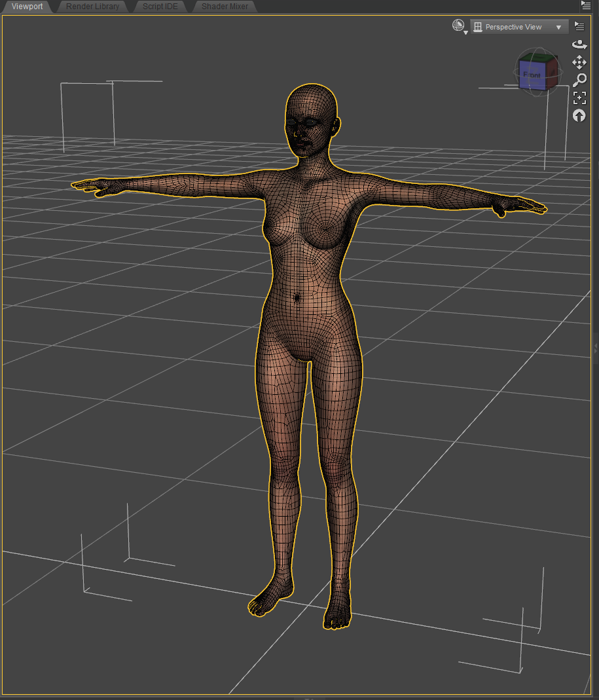Click the Front face of the view cube

pos(532,75)
